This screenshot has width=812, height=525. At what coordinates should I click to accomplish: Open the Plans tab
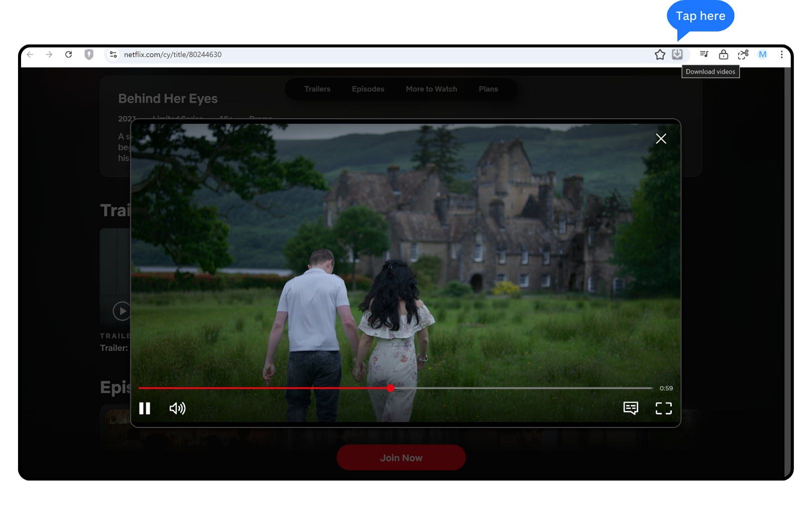pyautogui.click(x=488, y=89)
